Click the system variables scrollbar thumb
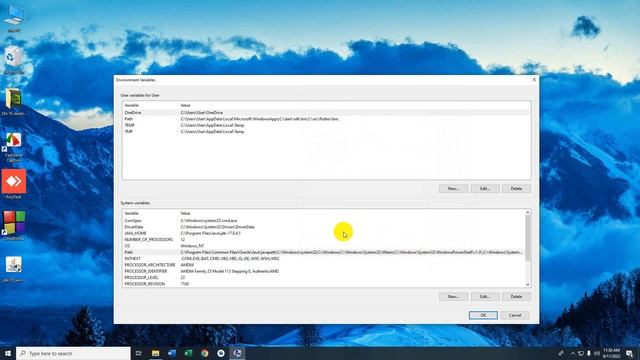The width and height of the screenshot is (640, 360). [x=528, y=238]
